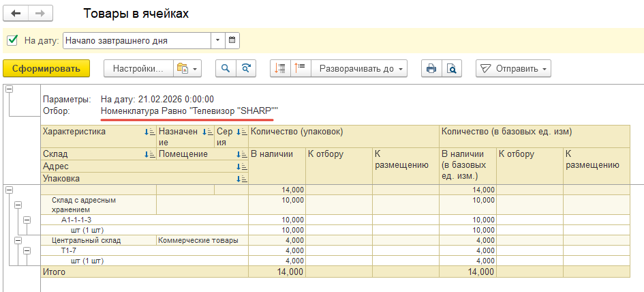Open report variants dropdown next to Настройки
This screenshot has width=644, height=292.
click(187, 68)
